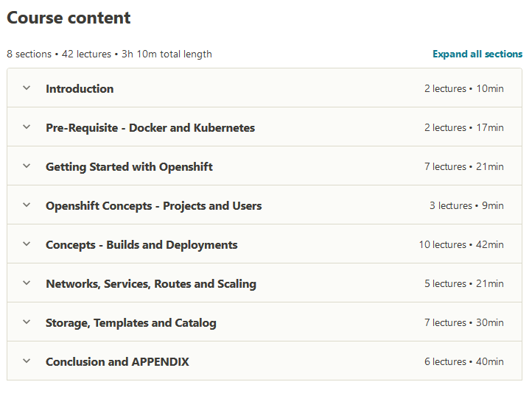Select Networks, Services, Routes and Scaling title
532x393 pixels.
coord(151,284)
